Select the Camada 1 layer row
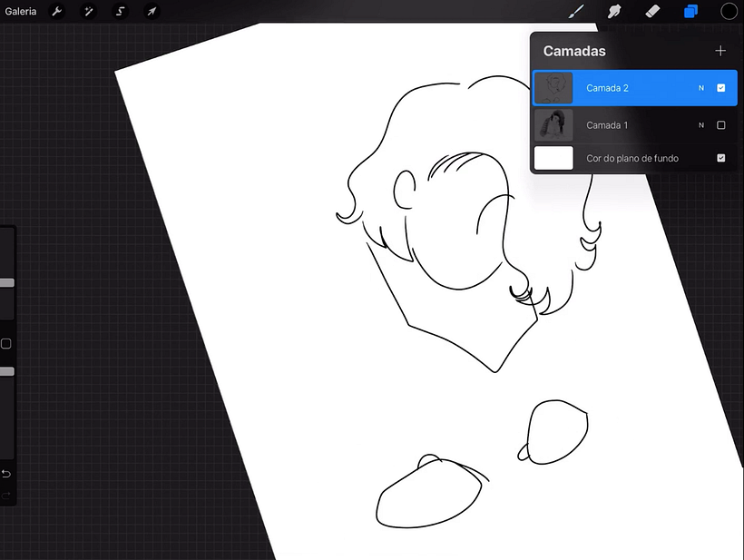The width and height of the screenshot is (744, 560). pyautogui.click(x=635, y=125)
